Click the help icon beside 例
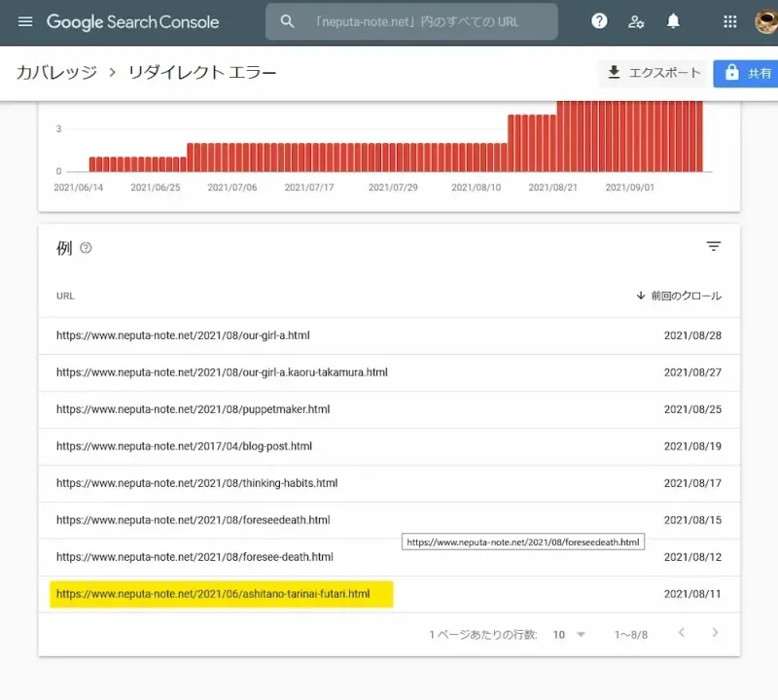 coord(86,248)
